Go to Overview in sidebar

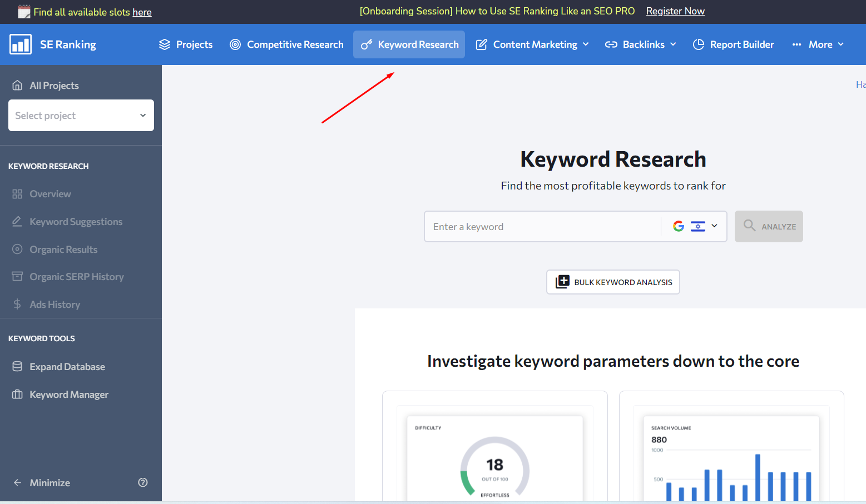pyautogui.click(x=50, y=194)
